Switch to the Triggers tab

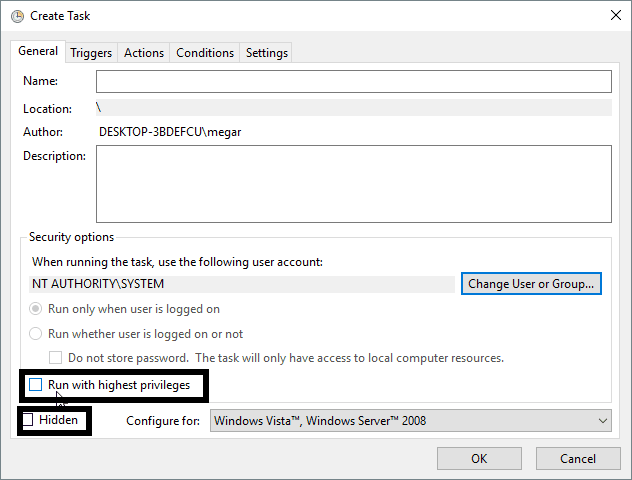click(93, 53)
